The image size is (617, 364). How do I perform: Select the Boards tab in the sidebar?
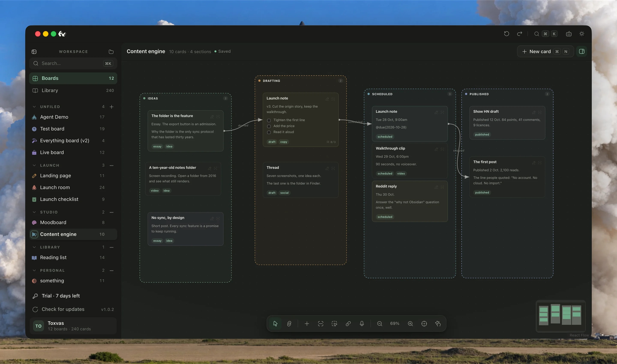[73, 78]
